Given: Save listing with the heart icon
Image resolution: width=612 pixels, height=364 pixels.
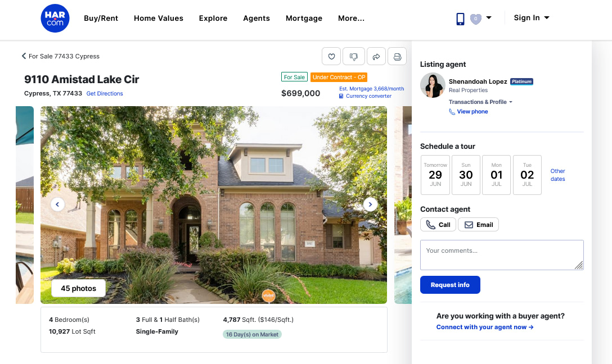Looking at the screenshot, I should pos(331,57).
